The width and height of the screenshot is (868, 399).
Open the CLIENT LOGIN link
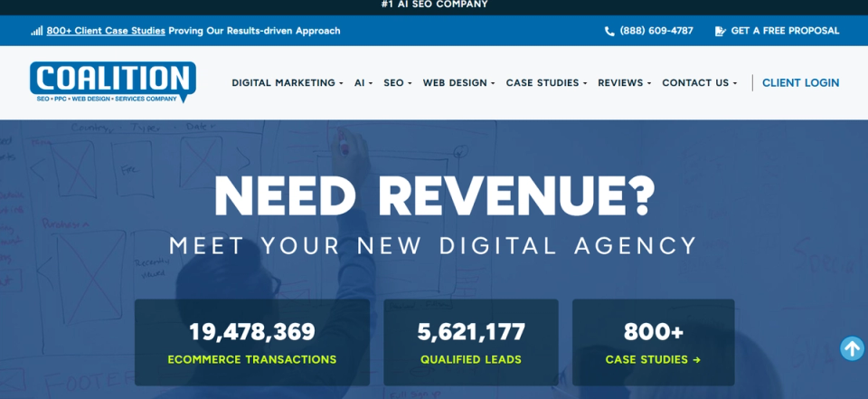(800, 82)
